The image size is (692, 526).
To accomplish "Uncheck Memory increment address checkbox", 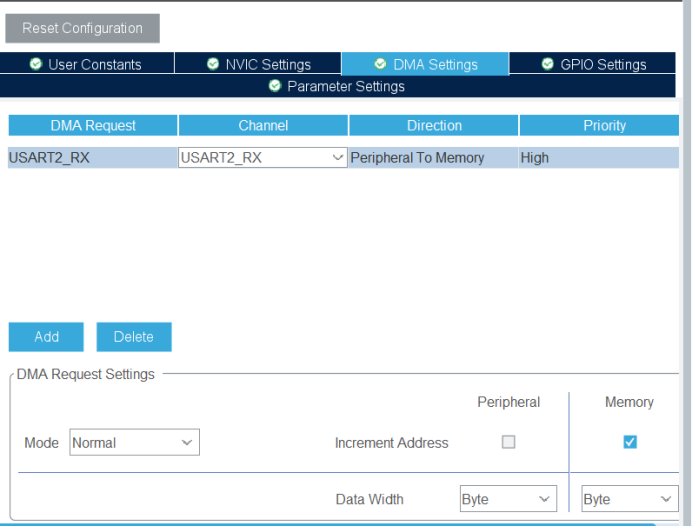I will click(x=630, y=442).
